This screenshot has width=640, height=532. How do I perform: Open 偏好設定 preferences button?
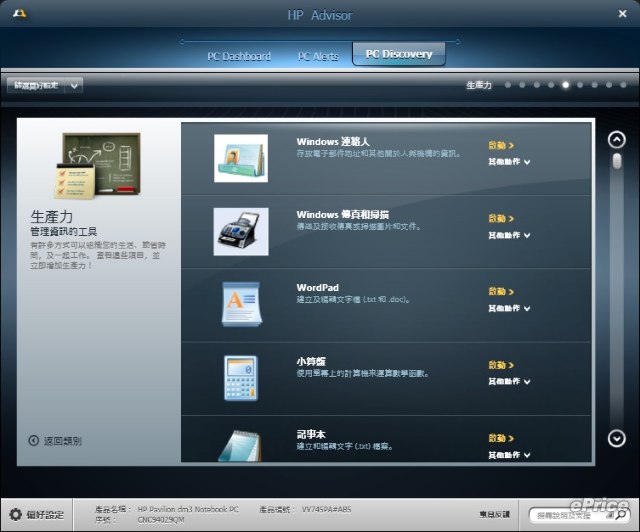37,514
